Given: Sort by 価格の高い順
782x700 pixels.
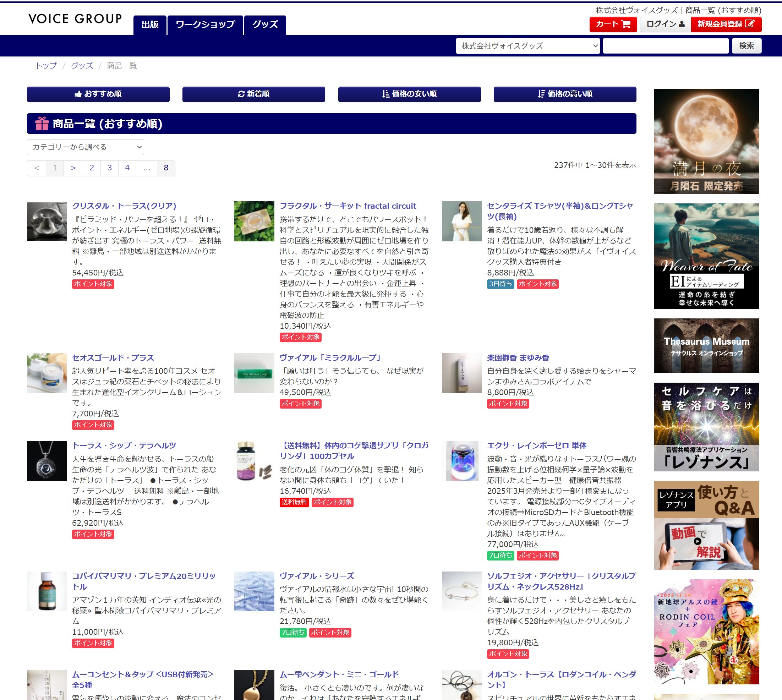Looking at the screenshot, I should coord(565,94).
